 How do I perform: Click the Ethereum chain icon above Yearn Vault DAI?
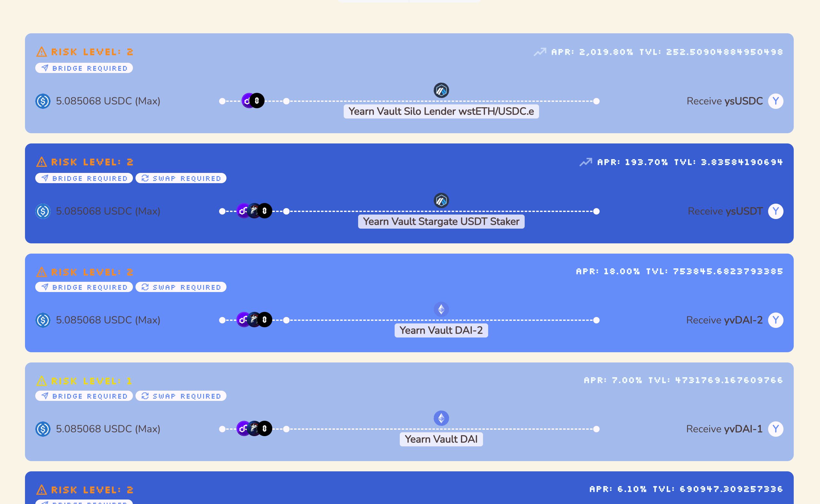441,418
